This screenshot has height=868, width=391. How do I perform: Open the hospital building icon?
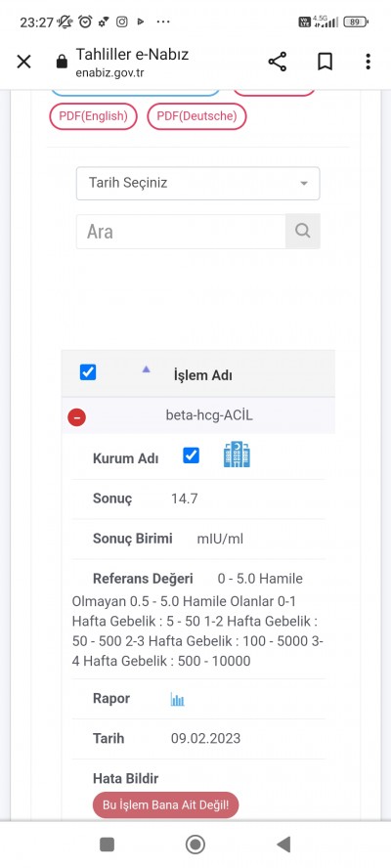click(x=237, y=455)
